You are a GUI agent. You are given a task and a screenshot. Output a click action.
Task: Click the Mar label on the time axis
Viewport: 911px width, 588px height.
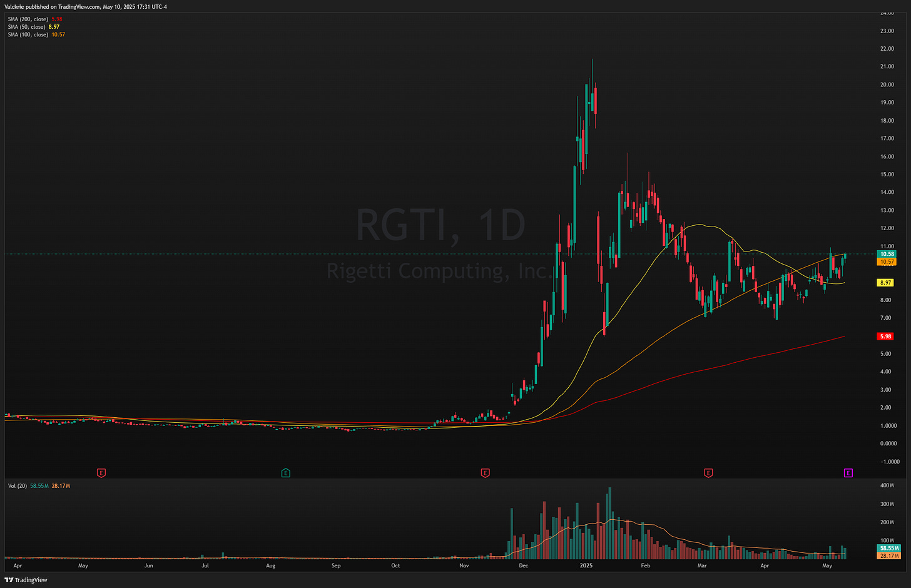pos(702,565)
